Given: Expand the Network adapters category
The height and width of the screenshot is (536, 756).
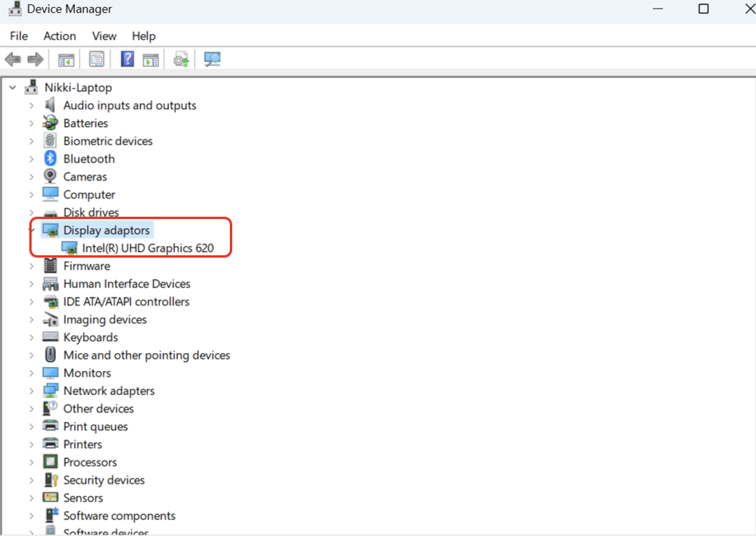Looking at the screenshot, I should click(32, 391).
